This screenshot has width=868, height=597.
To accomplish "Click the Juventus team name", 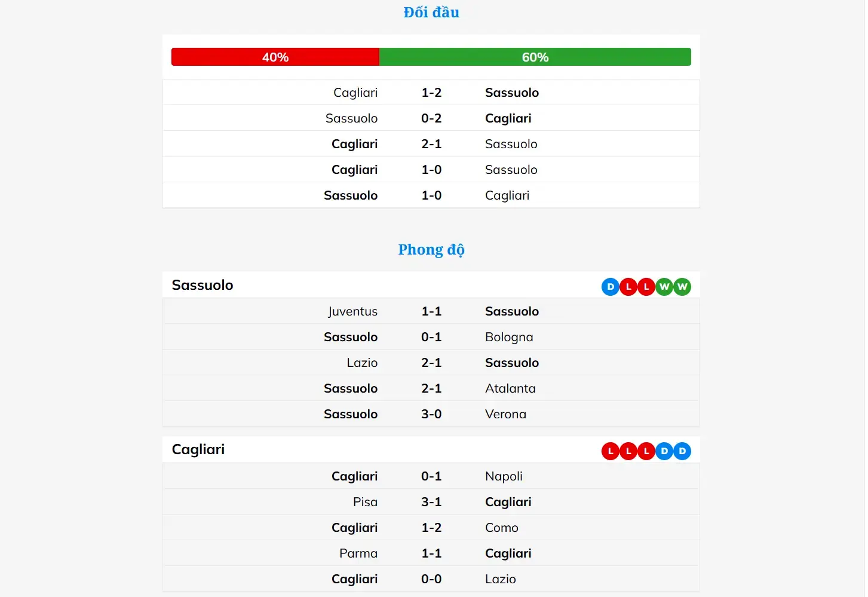I will pos(352,311).
